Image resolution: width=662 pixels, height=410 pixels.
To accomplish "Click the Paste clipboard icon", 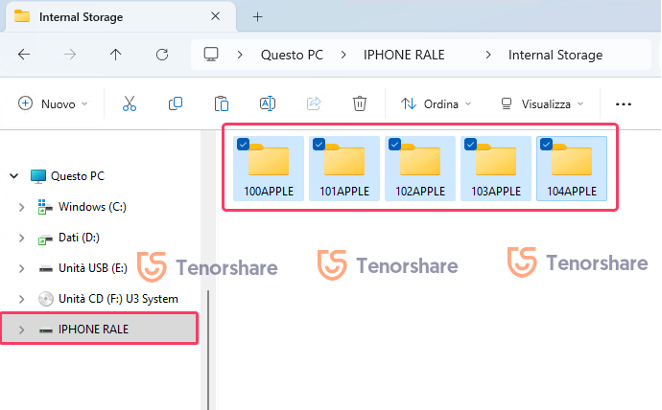I will point(222,104).
